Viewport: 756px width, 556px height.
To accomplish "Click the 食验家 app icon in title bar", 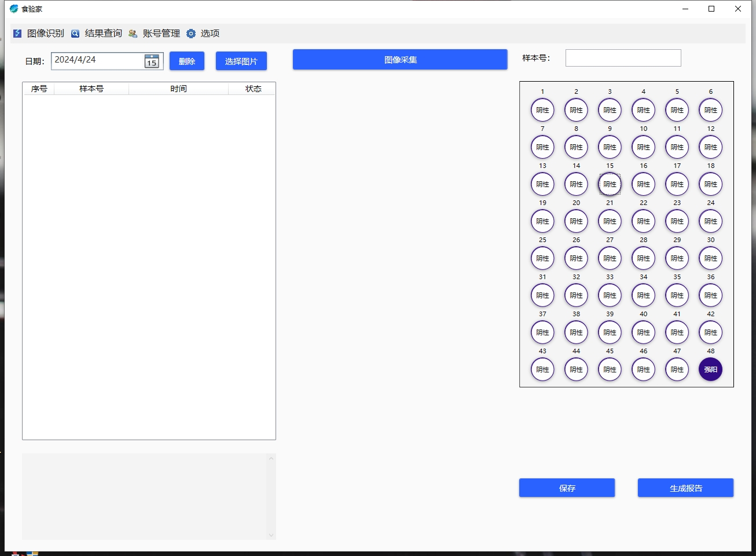I will 14,9.
